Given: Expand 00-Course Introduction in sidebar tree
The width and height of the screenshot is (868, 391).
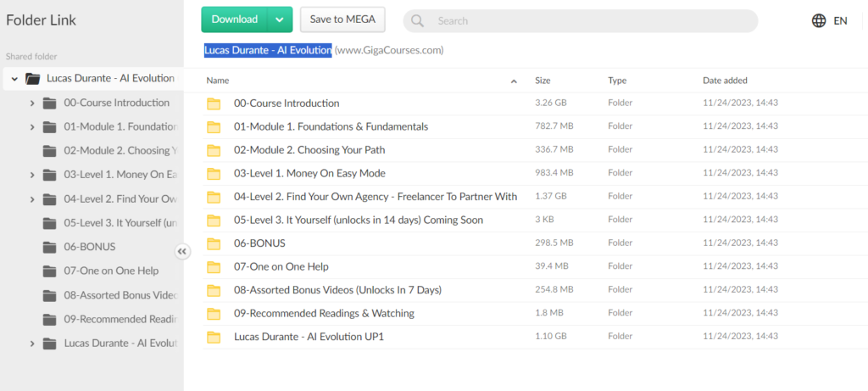Looking at the screenshot, I should tap(32, 103).
